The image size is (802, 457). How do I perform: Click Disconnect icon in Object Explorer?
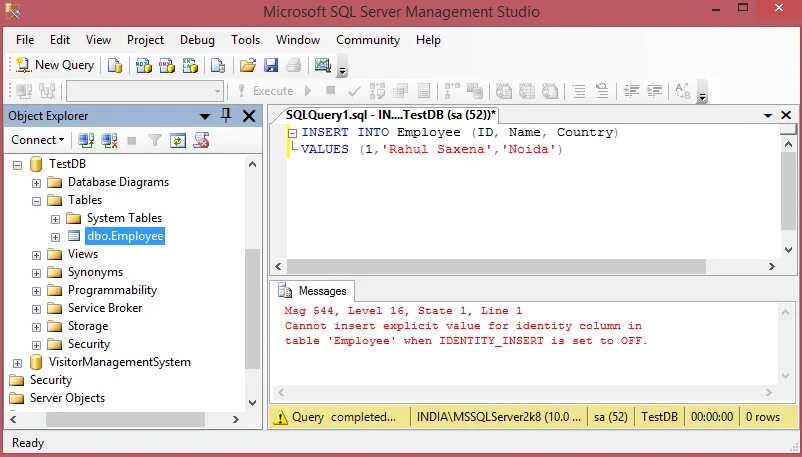click(x=109, y=140)
